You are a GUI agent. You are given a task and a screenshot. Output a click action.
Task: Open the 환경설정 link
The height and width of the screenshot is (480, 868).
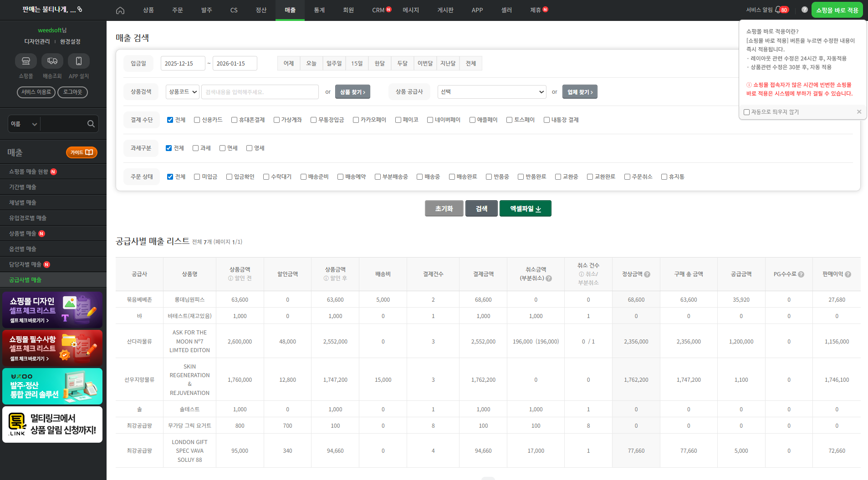[x=70, y=41]
